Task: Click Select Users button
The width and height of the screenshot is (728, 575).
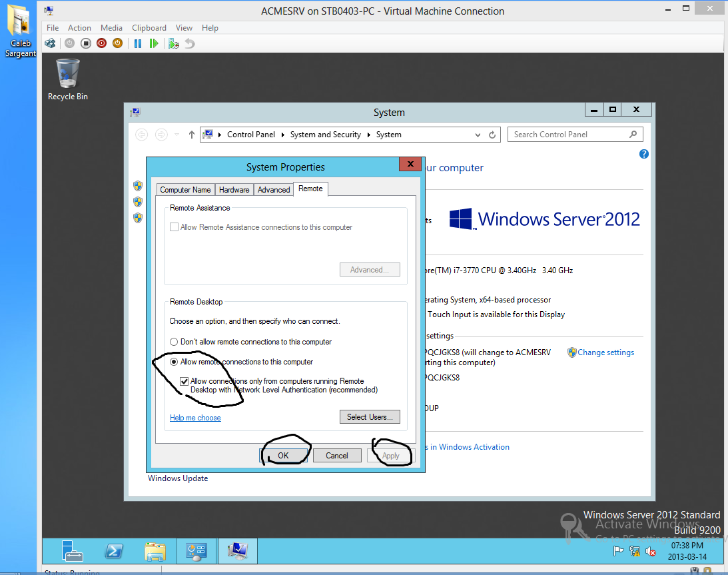Action: (370, 417)
